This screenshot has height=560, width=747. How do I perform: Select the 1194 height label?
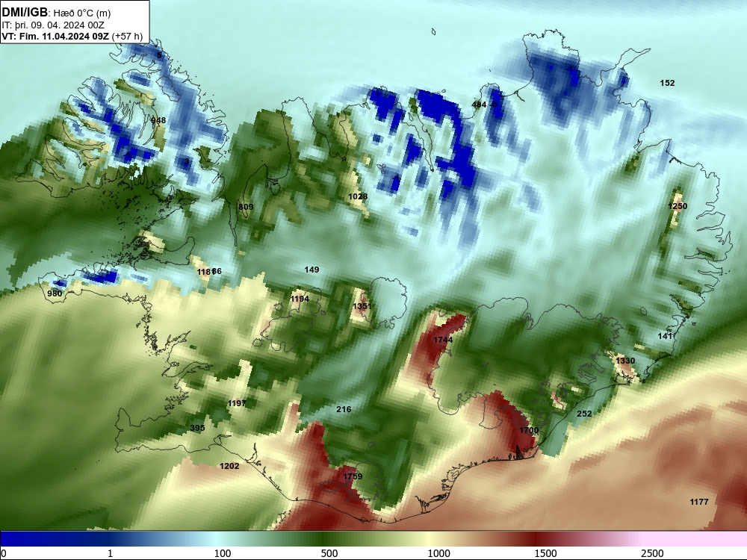point(300,299)
